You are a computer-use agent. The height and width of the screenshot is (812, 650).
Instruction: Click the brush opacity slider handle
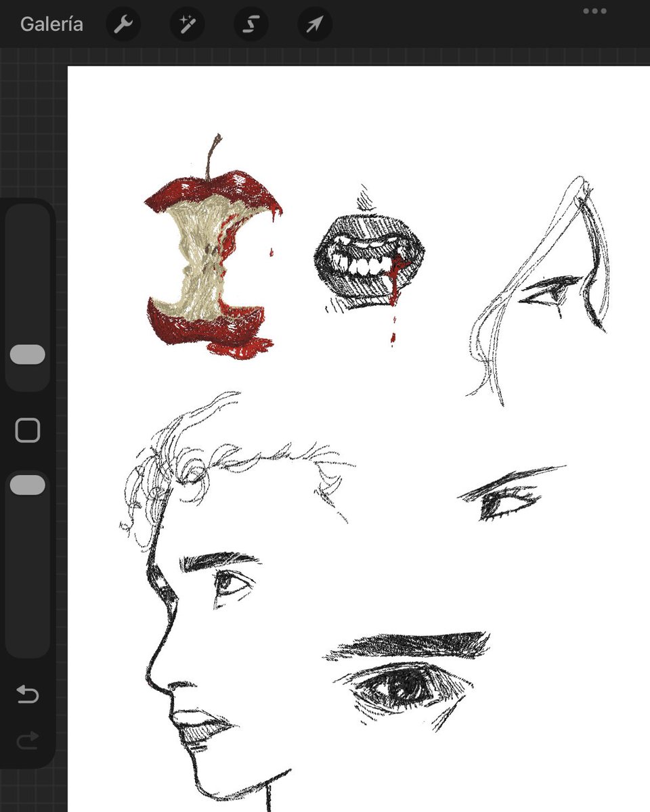point(28,484)
